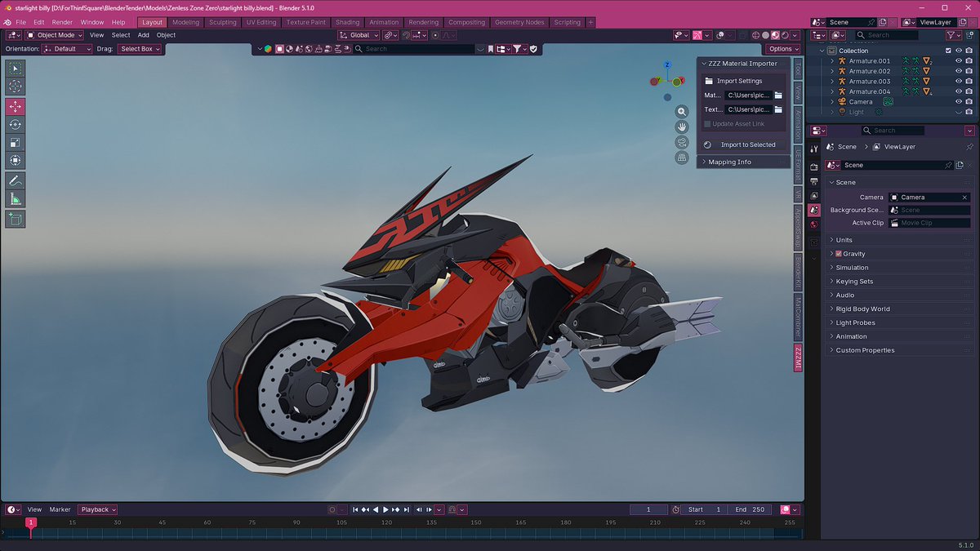Select rendered viewport shading icon
This screenshot has width=980, height=551.
point(785,36)
